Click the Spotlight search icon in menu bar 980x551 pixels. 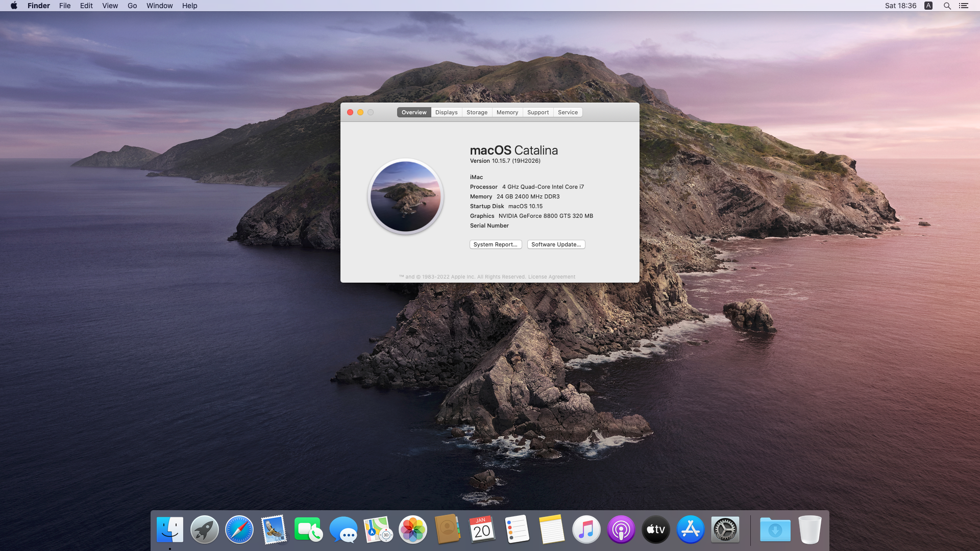[x=946, y=6]
